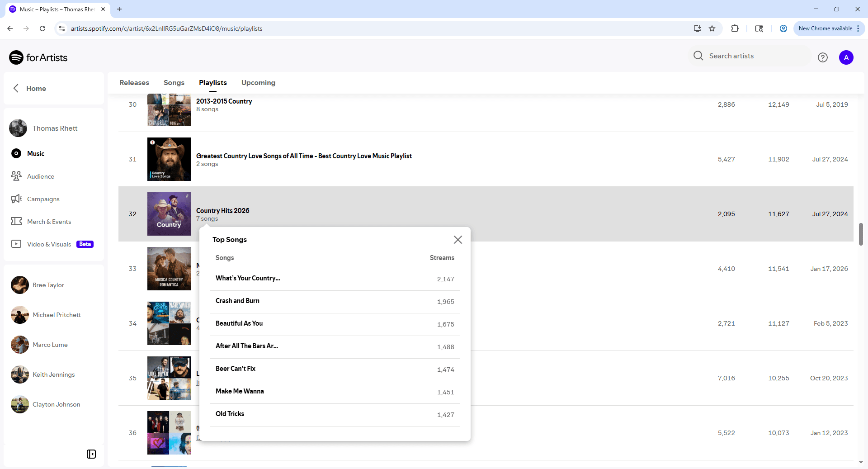Switch to the Songs tab
This screenshot has height=469, width=868.
pos(174,83)
